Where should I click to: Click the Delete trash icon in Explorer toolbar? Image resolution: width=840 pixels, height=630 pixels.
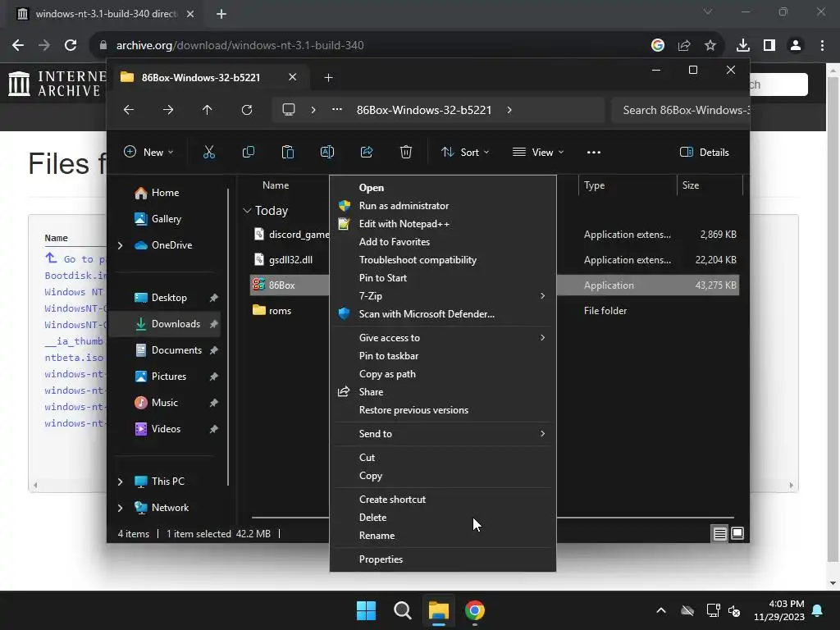[x=405, y=152]
